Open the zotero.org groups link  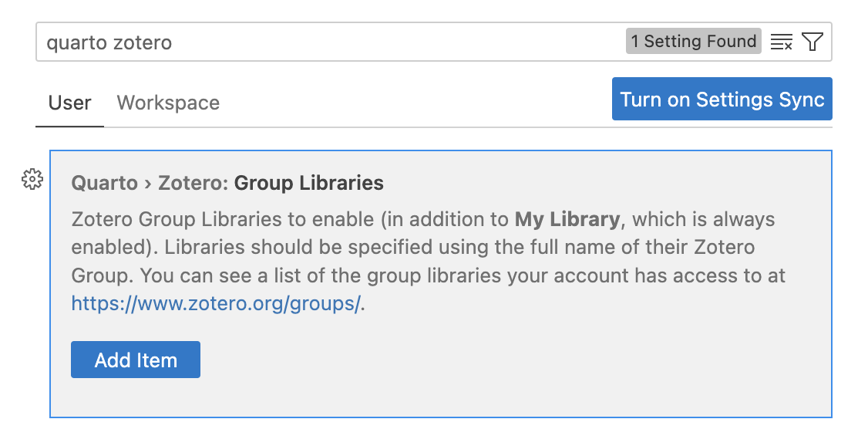(x=216, y=304)
